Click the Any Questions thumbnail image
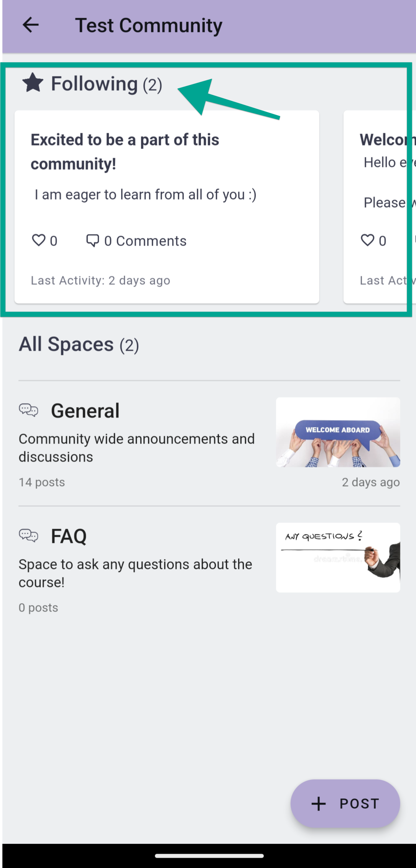This screenshot has height=868, width=416. [338, 558]
